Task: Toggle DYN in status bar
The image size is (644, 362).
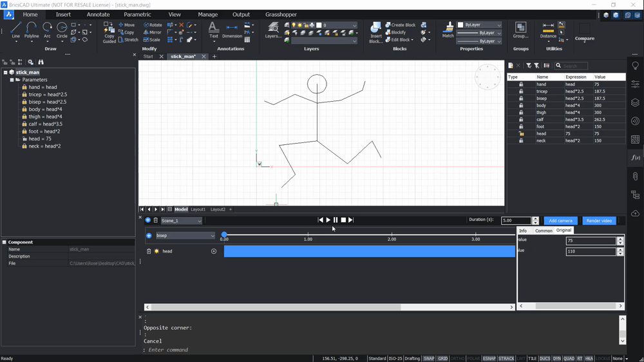Action: 556,358
